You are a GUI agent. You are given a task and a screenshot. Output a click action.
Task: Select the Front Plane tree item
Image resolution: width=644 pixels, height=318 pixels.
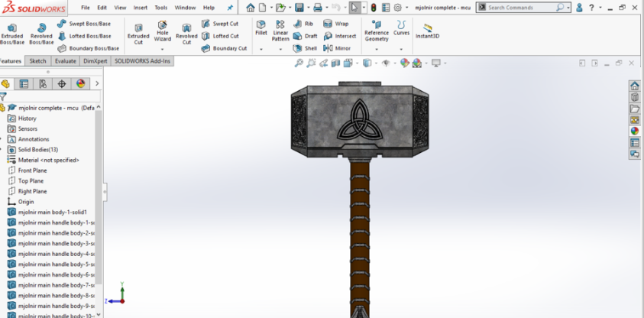(x=32, y=170)
